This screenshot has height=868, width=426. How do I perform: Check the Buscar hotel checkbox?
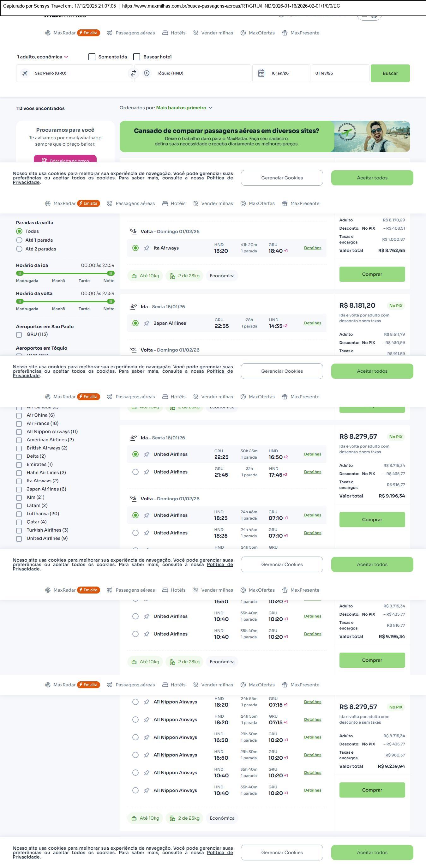click(137, 57)
